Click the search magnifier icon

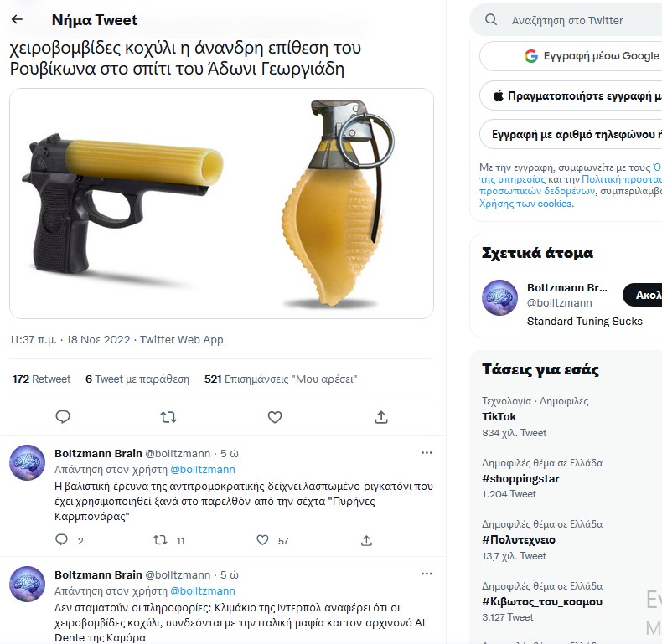(x=492, y=20)
